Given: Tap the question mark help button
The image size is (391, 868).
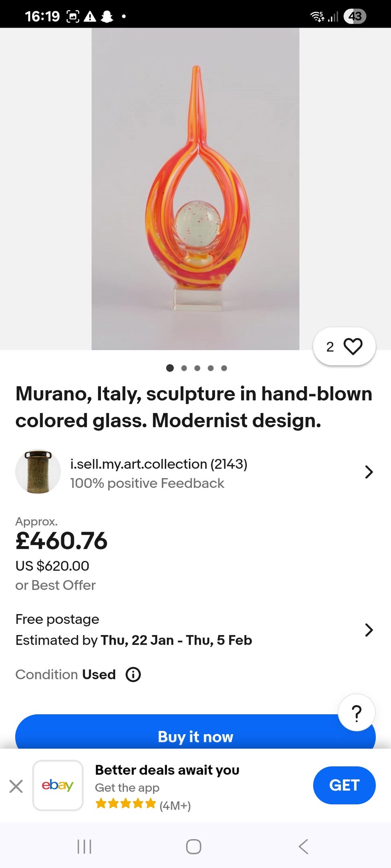Looking at the screenshot, I should point(356,713).
